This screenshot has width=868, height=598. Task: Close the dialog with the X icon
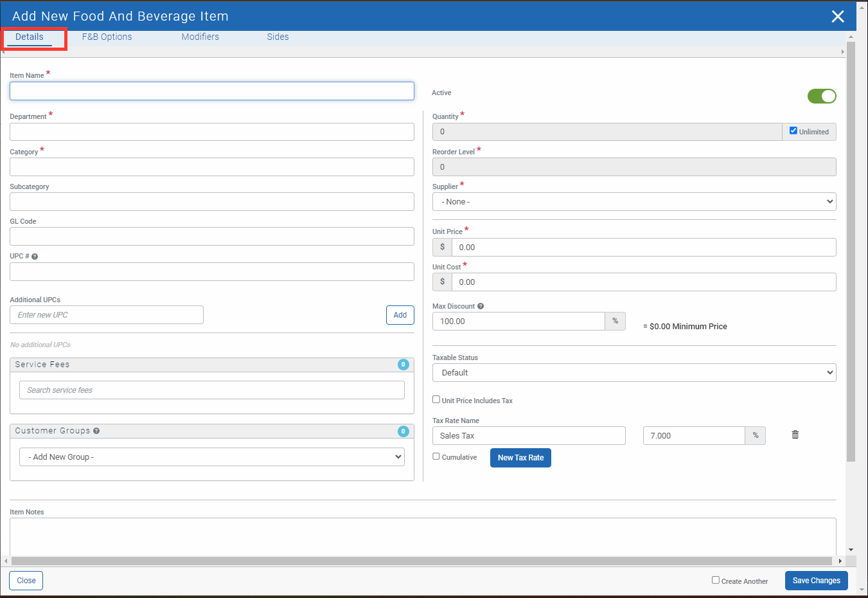[837, 16]
